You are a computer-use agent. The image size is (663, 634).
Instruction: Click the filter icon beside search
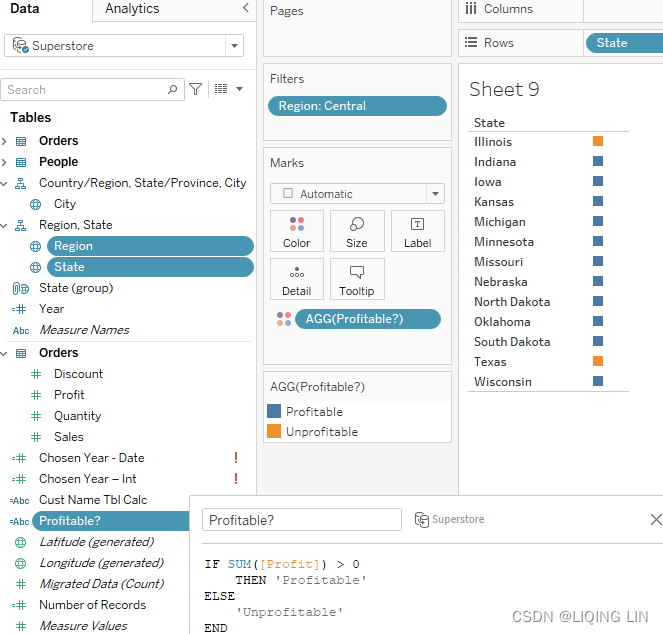pos(196,89)
